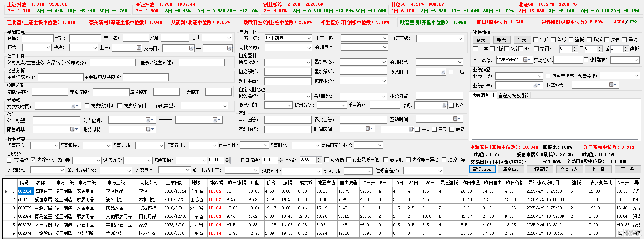This screenshot has height=239, width=644.
Task: Click the 清空Esc button
Action: [x=510, y=169]
